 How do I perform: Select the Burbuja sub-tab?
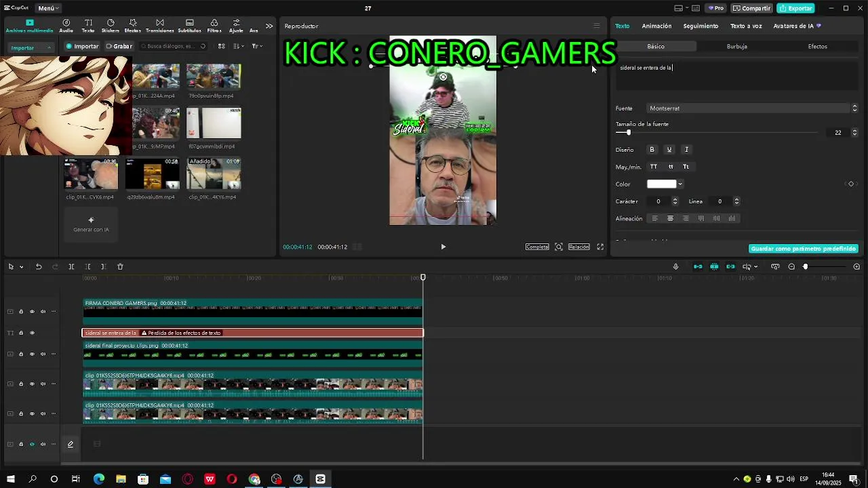736,46
